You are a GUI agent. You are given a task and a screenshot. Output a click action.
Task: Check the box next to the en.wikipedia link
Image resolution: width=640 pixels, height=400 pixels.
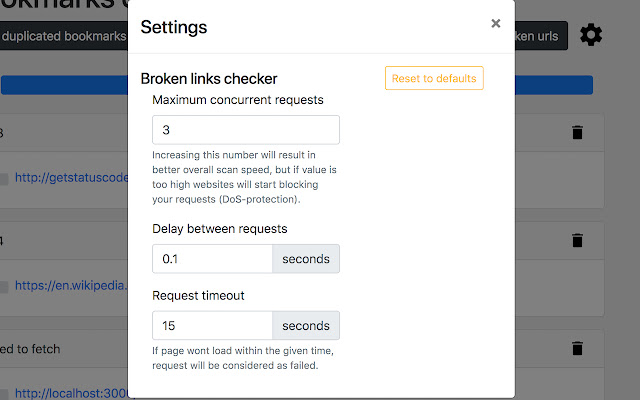[3, 287]
